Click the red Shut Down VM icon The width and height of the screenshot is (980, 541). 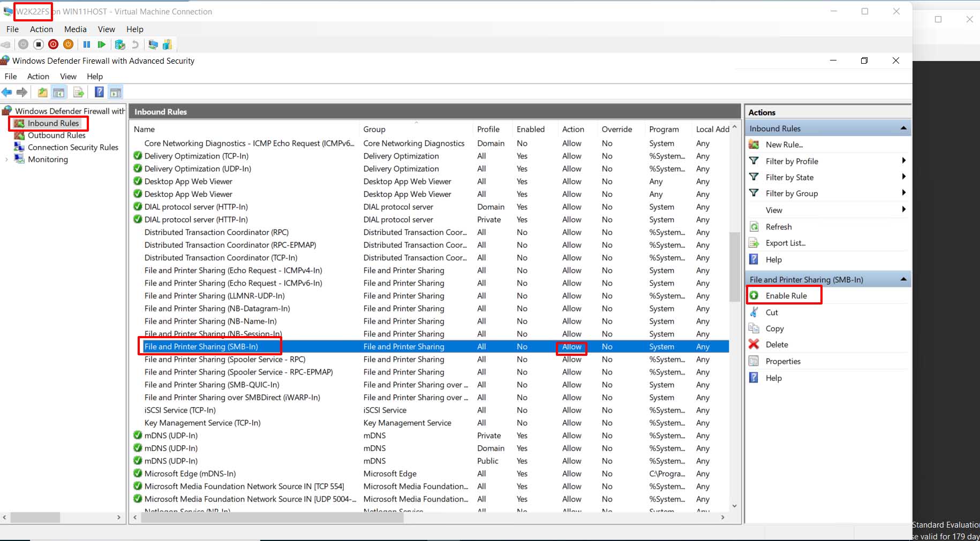(x=53, y=44)
